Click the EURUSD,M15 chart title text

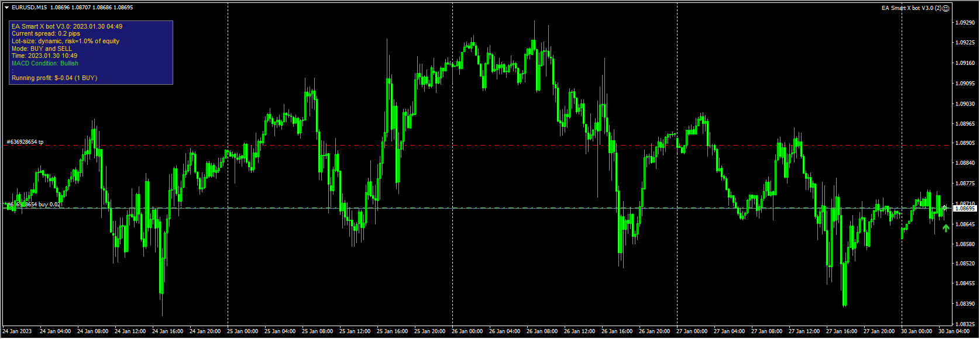[x=29, y=8]
